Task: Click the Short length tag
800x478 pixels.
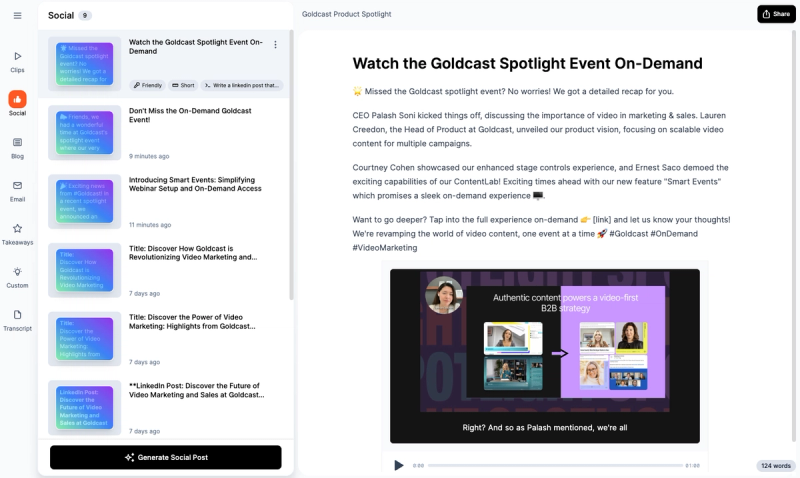Action: 183,85
